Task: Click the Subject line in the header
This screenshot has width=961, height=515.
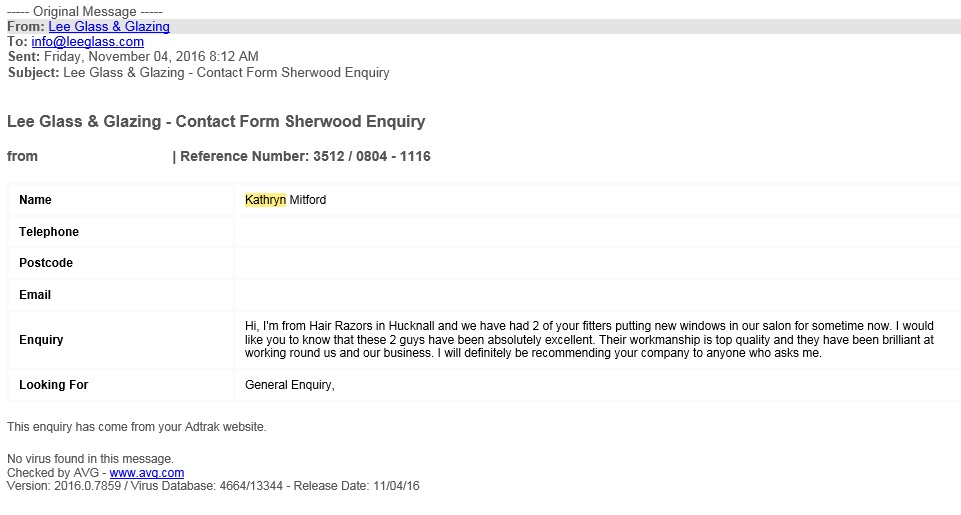Action: [198, 72]
